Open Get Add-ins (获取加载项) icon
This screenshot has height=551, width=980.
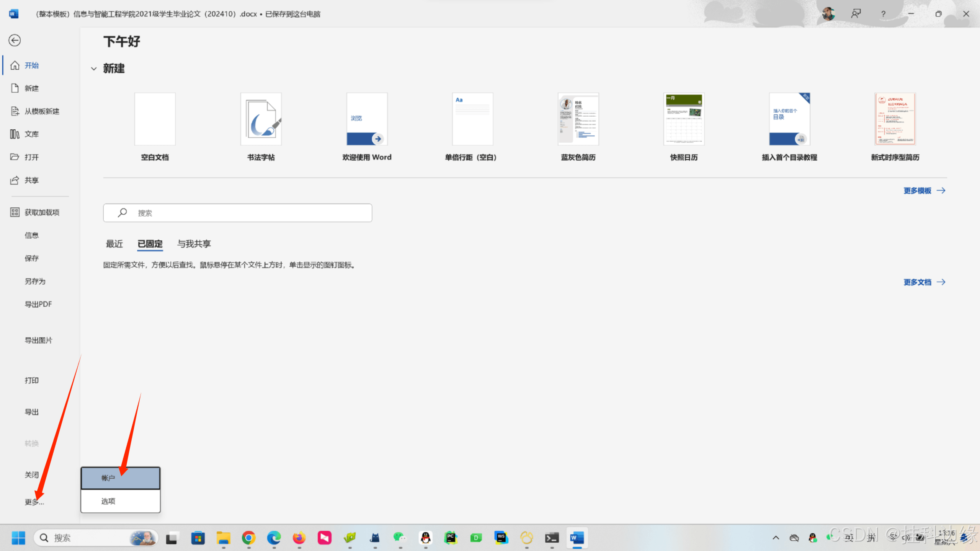pyautogui.click(x=15, y=212)
